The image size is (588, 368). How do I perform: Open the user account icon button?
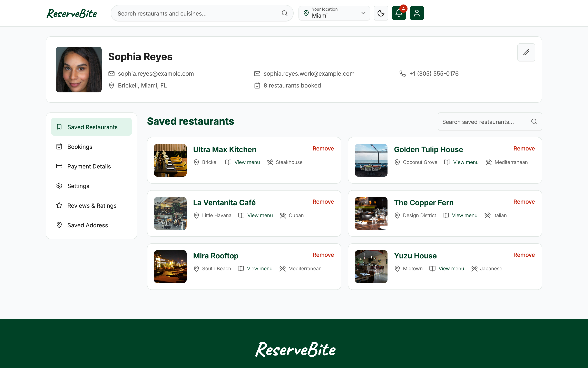[417, 13]
